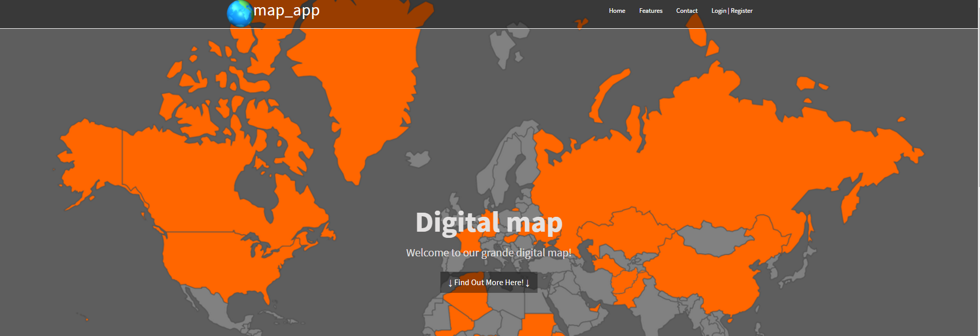
Task: Click the Login link
Action: click(x=718, y=11)
